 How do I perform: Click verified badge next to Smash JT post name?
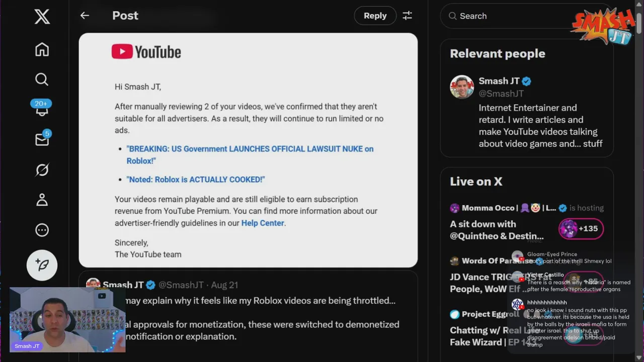click(150, 285)
